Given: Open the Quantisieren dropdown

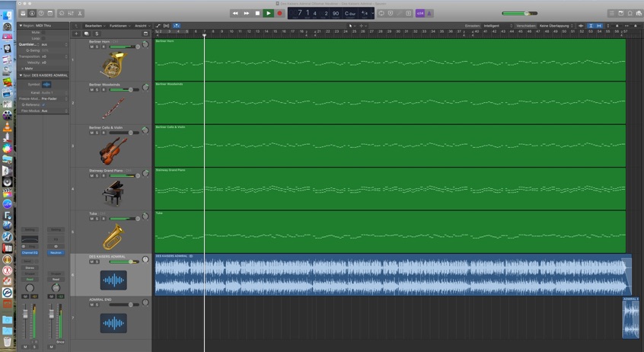Looking at the screenshot, I should [54, 44].
